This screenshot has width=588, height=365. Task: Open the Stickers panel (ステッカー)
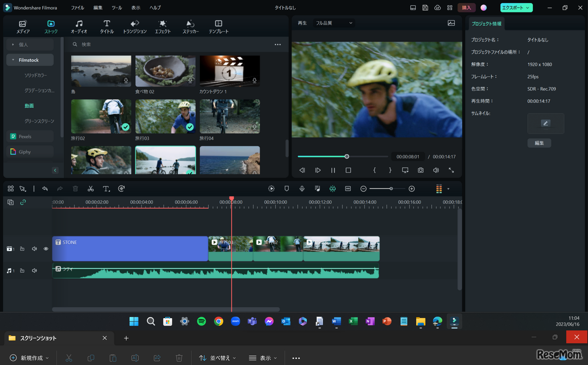tap(191, 27)
